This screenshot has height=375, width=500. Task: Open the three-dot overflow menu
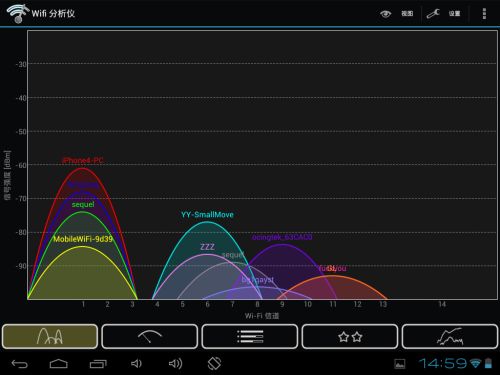[x=484, y=14]
